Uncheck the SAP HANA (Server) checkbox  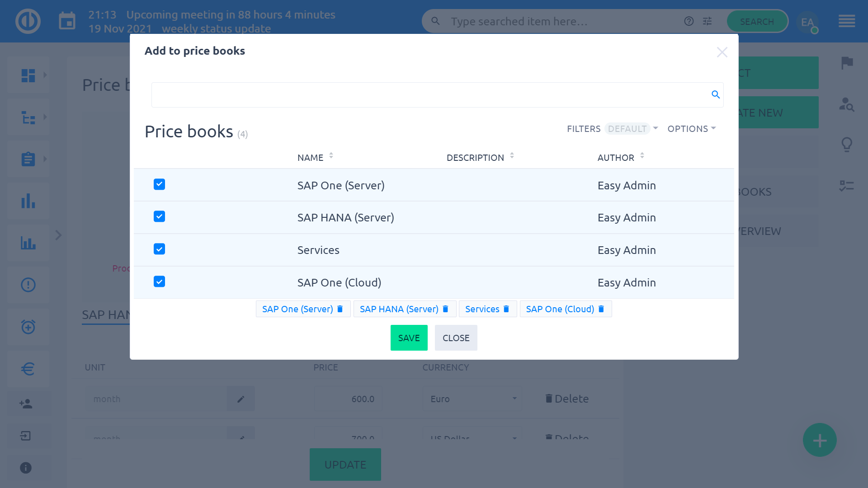click(x=159, y=216)
